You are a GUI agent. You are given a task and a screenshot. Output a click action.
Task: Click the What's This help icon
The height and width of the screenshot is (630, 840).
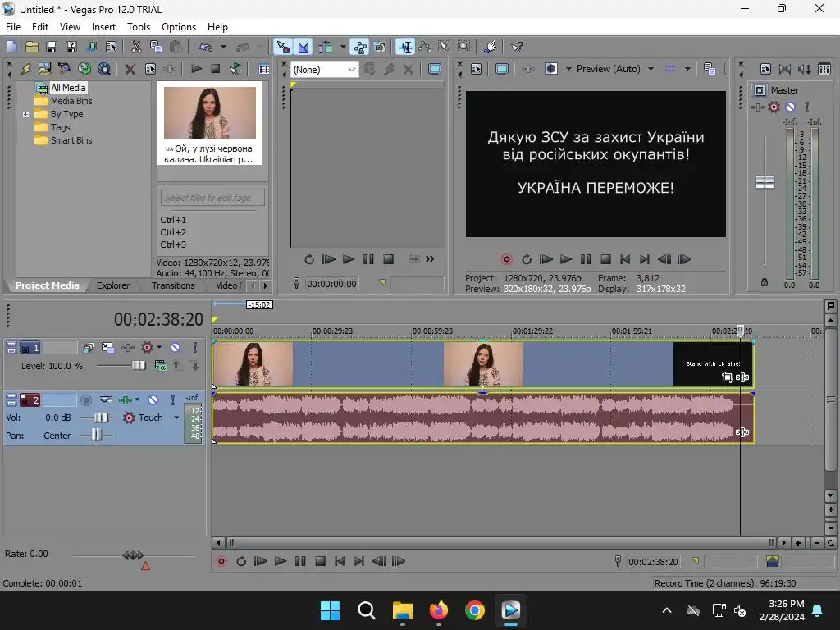point(517,47)
